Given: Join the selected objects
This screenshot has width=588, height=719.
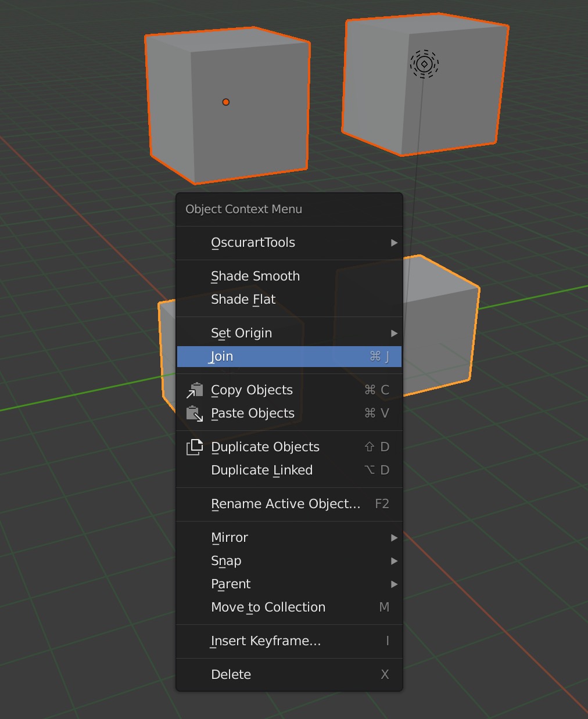Looking at the screenshot, I should coord(289,357).
